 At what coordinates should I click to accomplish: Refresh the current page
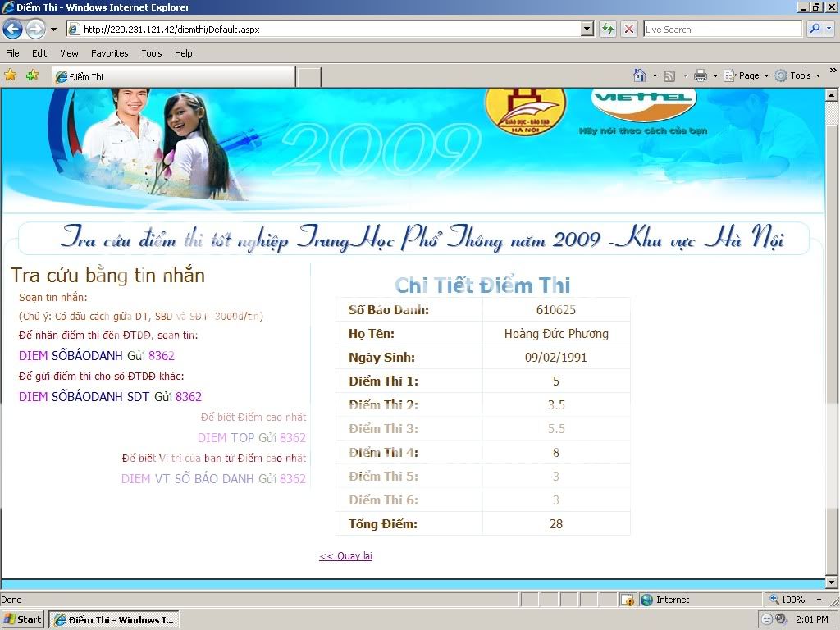(x=607, y=29)
